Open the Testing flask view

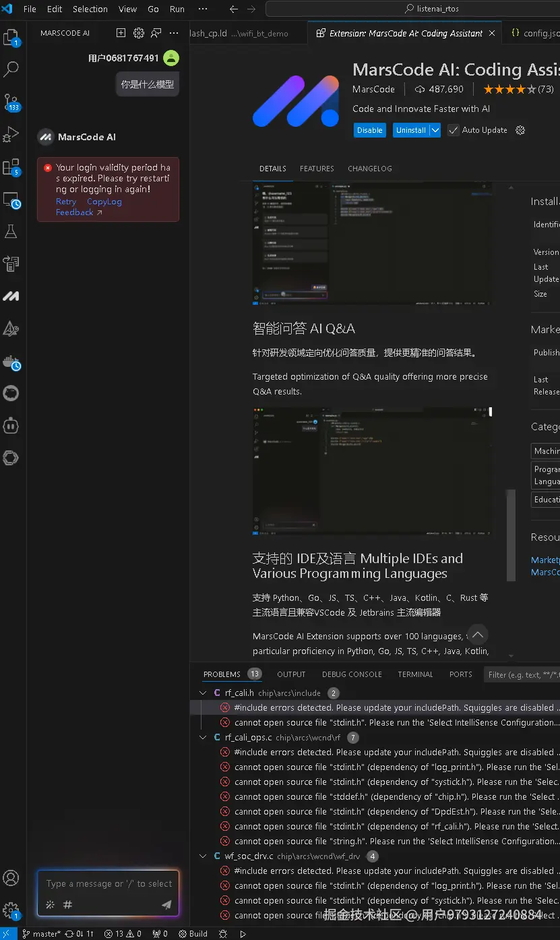[x=11, y=231]
